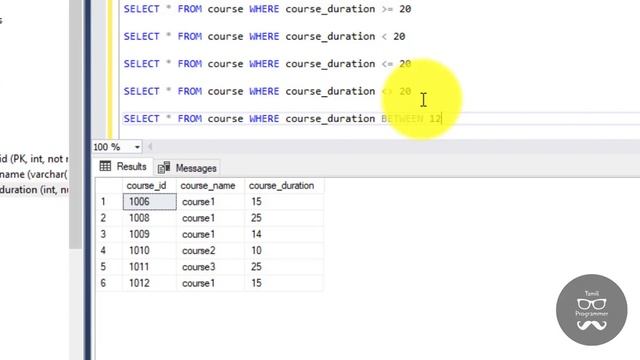Viewport: 640px width, 360px height.
Task: Select the name (varchar column in Object Explorer
Action: click(x=34, y=174)
